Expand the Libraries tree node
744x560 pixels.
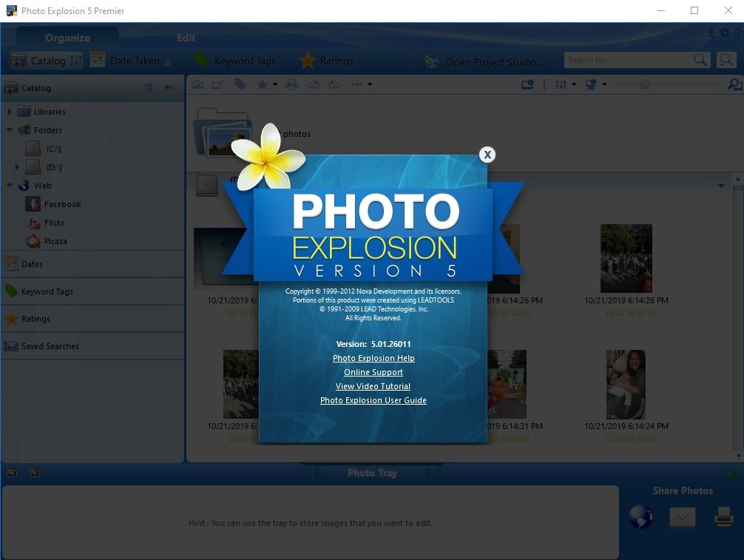tap(10, 112)
